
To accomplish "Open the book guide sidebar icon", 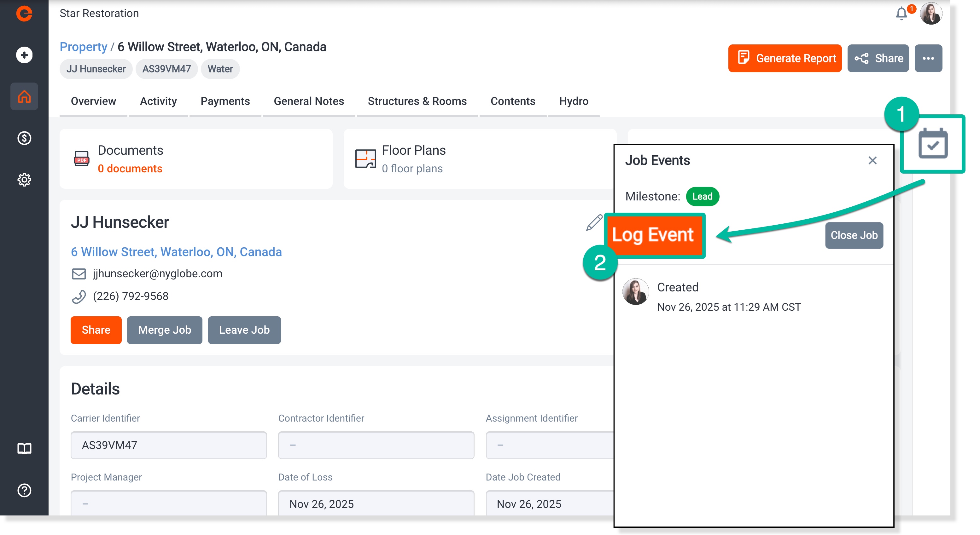I will point(24,449).
